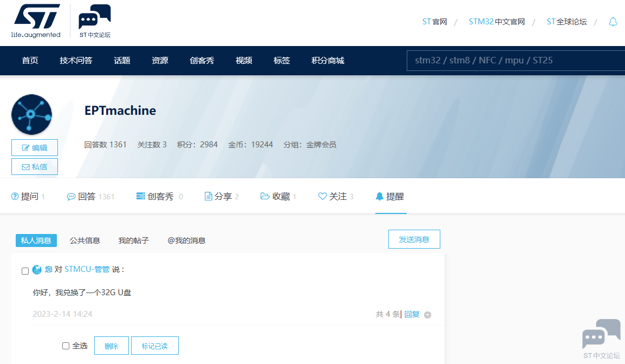This screenshot has height=364, width=625.
Task: Expand the message thread arrow beside 回复
Action: pos(428,315)
